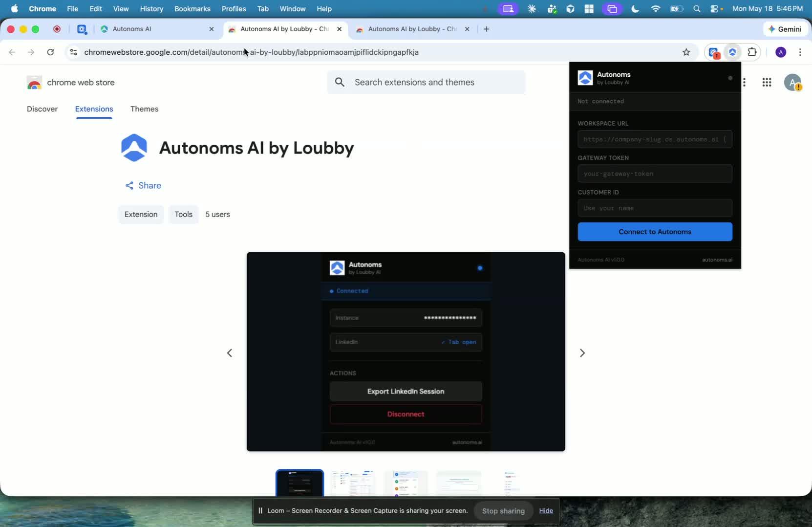This screenshot has width=812, height=527.
Task: Click the Autonoms logo in the extension popup
Action: click(x=585, y=78)
